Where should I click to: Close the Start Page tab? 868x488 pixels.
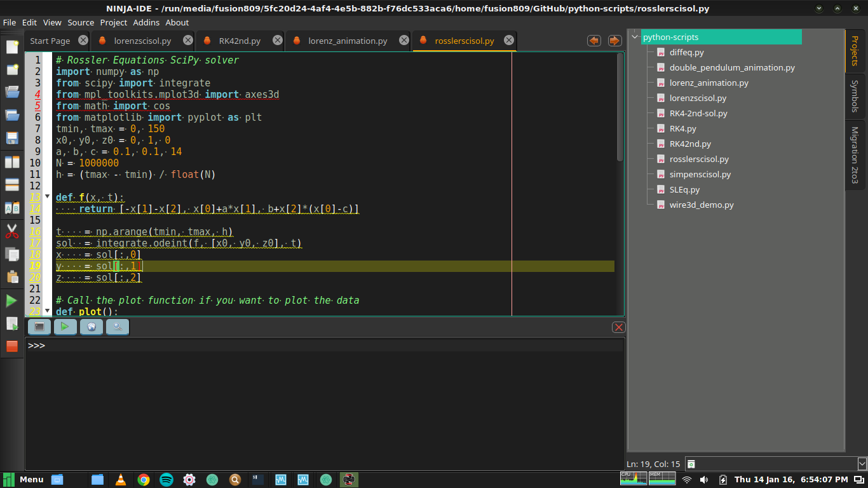pyautogui.click(x=83, y=40)
